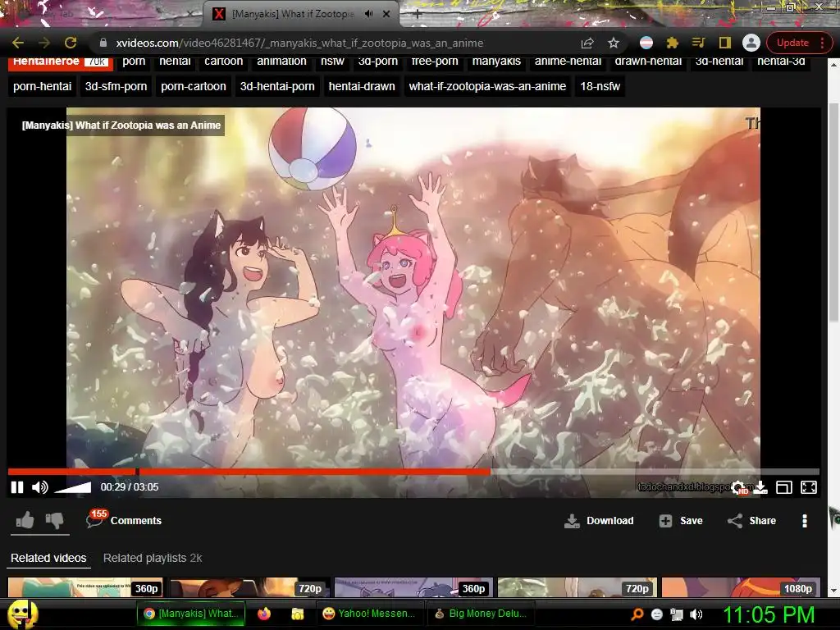Save the video to a playlist
The height and width of the screenshot is (630, 840).
[x=681, y=521]
